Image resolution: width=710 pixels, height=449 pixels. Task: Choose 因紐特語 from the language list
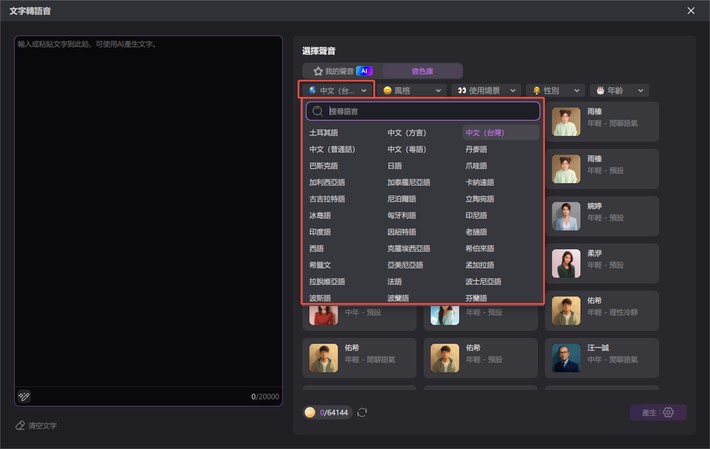401,232
